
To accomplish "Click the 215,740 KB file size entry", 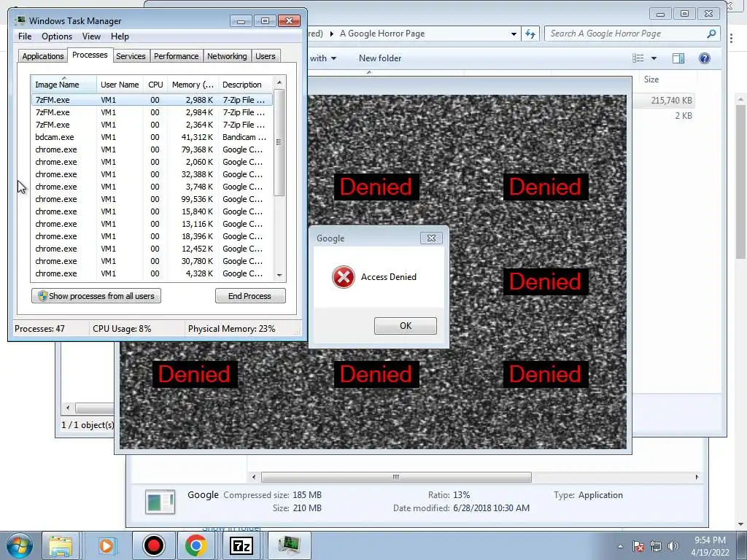I will [x=671, y=101].
